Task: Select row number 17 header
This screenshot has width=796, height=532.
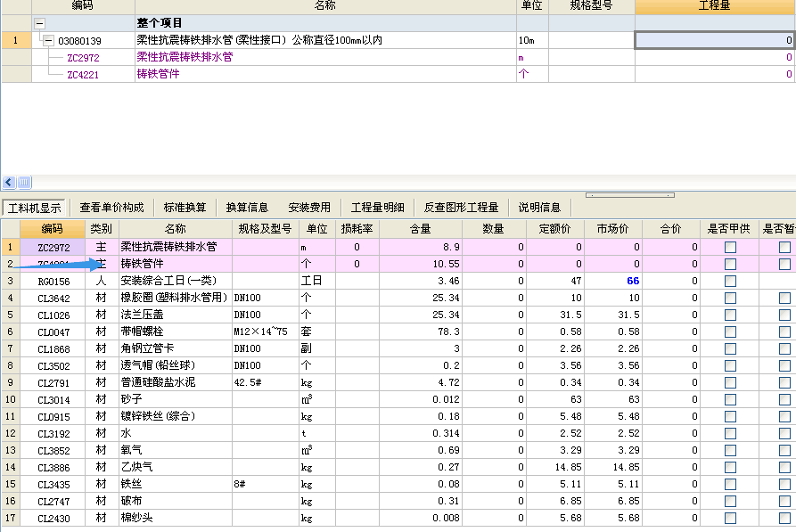Action: point(10,518)
